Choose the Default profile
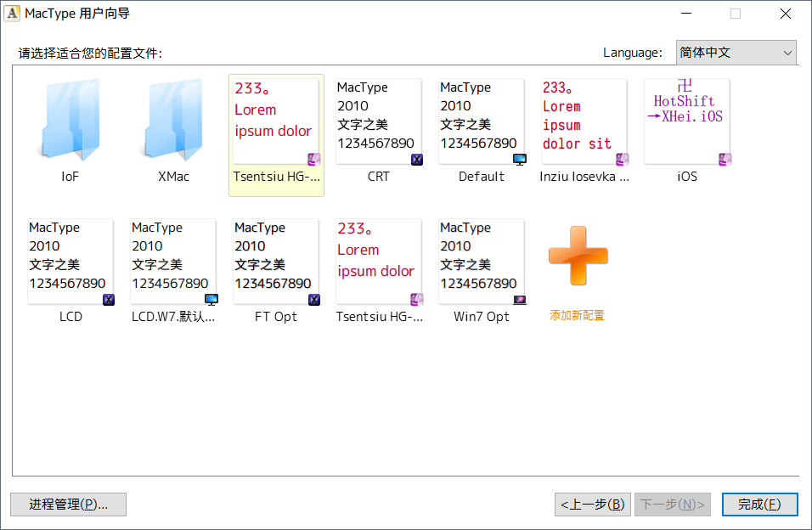The width and height of the screenshot is (812, 530). coord(482,121)
